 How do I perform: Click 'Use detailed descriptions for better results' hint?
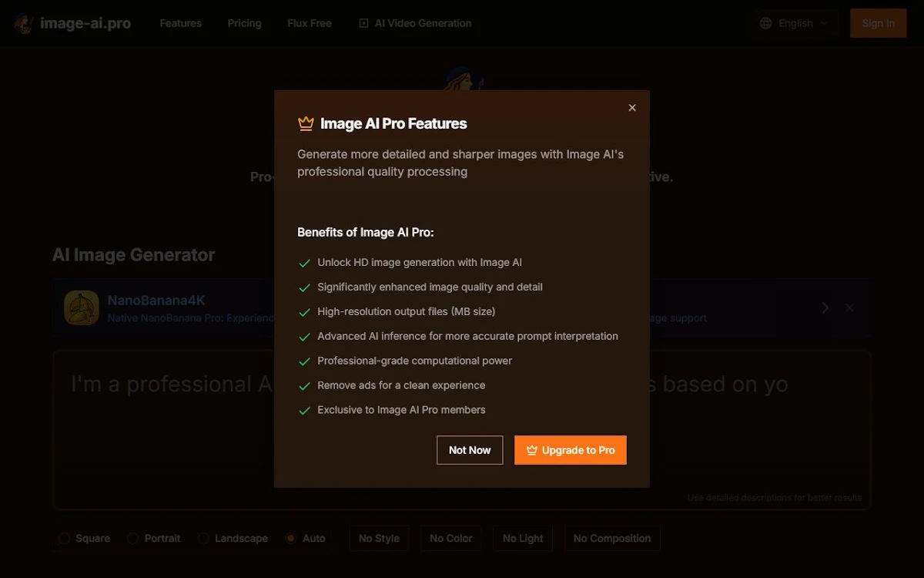(775, 498)
